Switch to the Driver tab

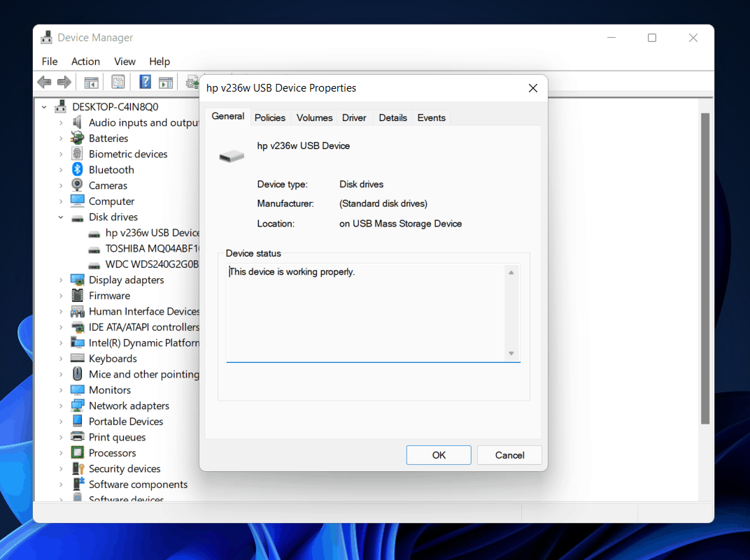[354, 117]
